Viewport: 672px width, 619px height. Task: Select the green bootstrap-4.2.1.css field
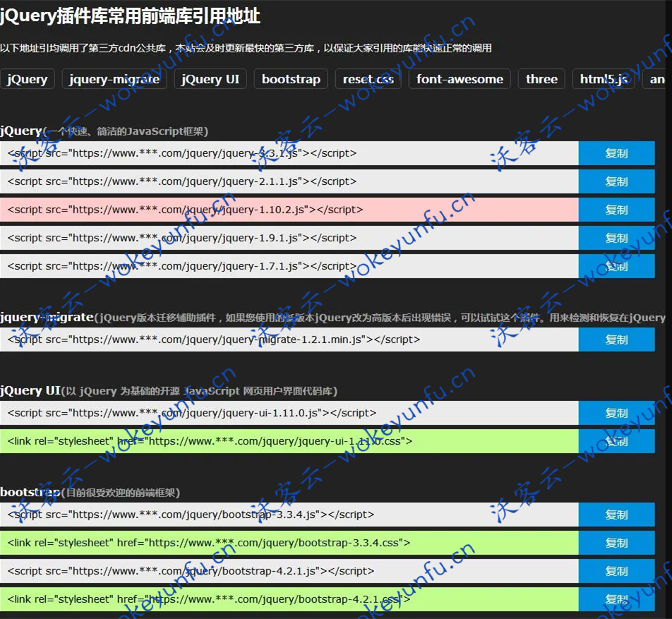point(289,599)
